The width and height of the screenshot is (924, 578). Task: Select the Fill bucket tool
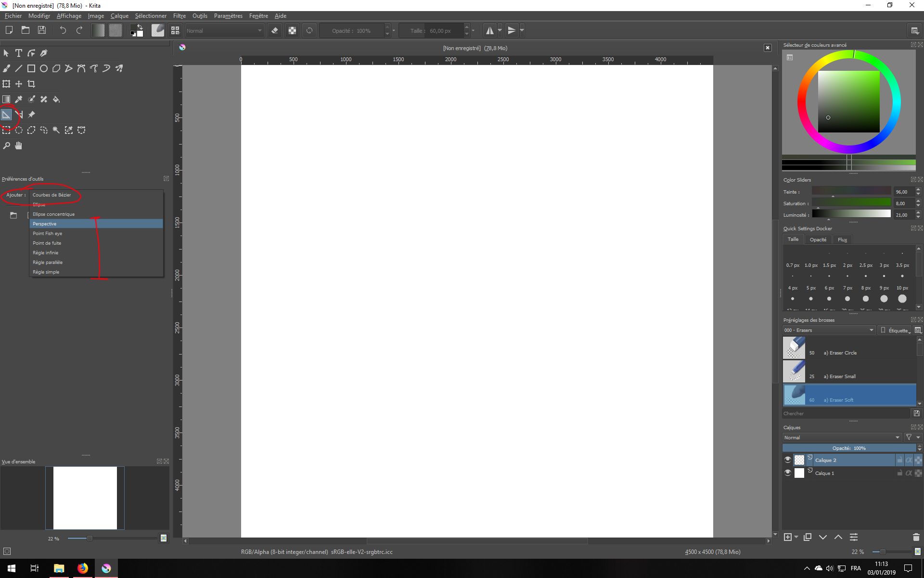coord(56,99)
